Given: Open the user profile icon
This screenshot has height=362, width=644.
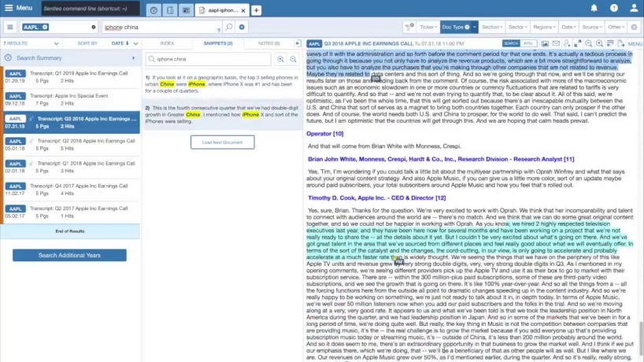Looking at the screenshot, I should click(634, 8).
